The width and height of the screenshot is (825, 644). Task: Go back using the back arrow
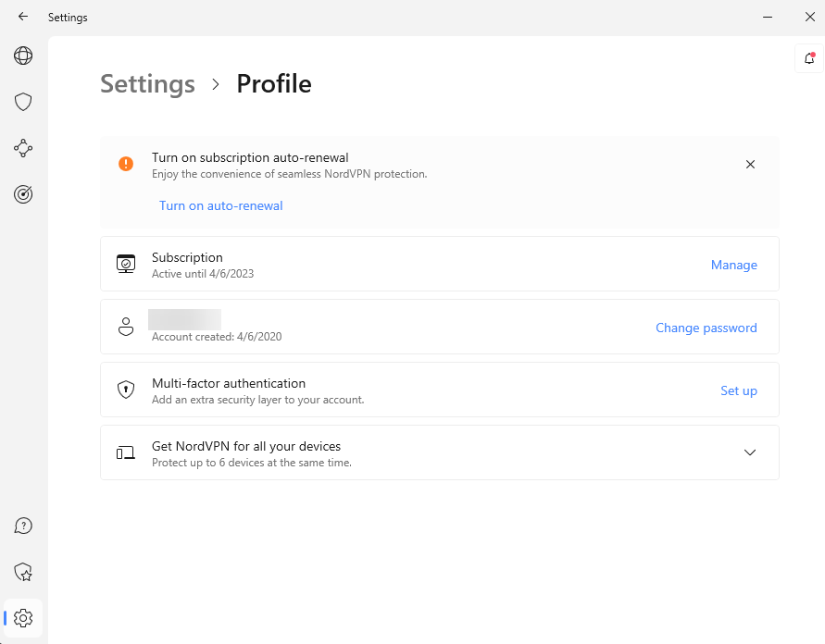click(23, 17)
